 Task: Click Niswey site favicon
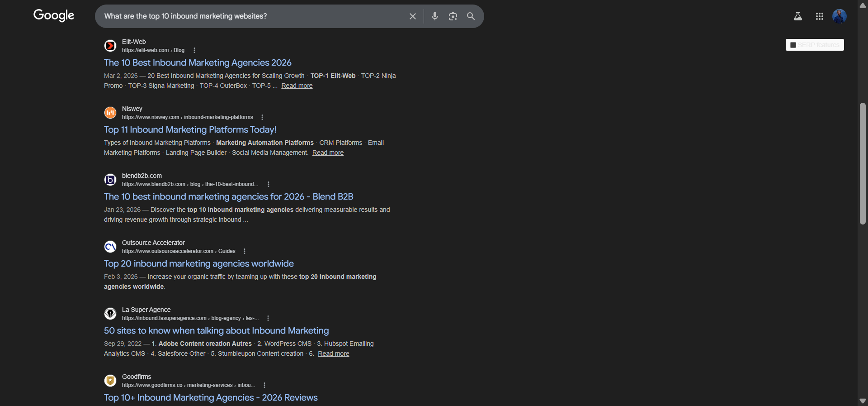click(x=110, y=113)
